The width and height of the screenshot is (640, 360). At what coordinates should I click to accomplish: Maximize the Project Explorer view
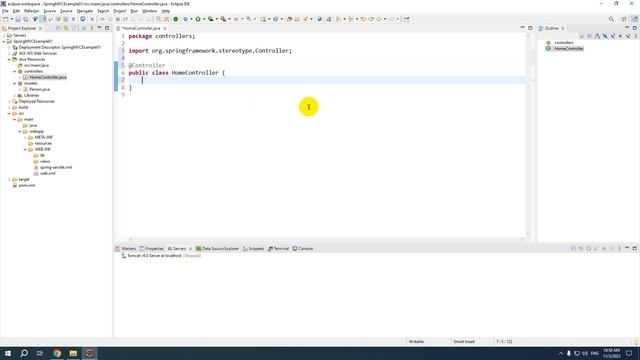tap(107, 28)
